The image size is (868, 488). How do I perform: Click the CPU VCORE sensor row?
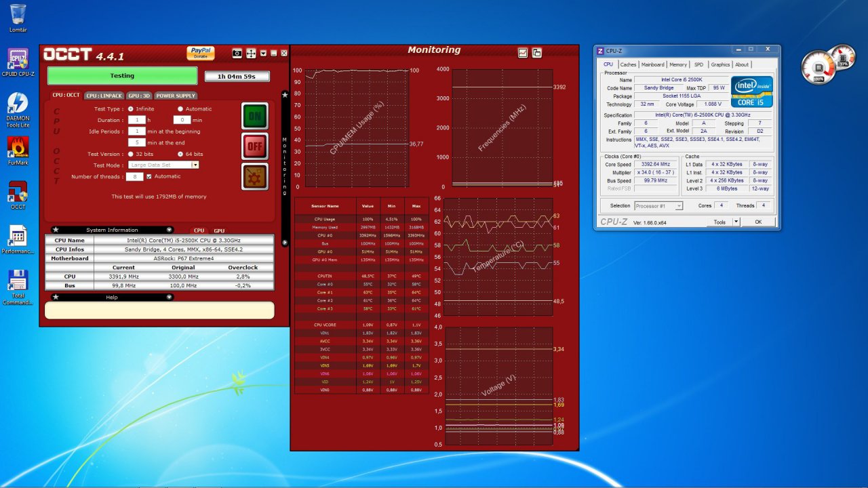point(361,325)
